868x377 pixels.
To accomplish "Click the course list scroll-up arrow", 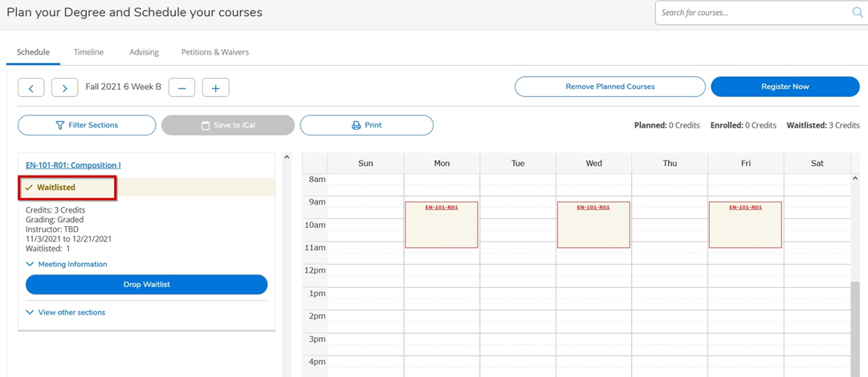I will (x=286, y=157).
